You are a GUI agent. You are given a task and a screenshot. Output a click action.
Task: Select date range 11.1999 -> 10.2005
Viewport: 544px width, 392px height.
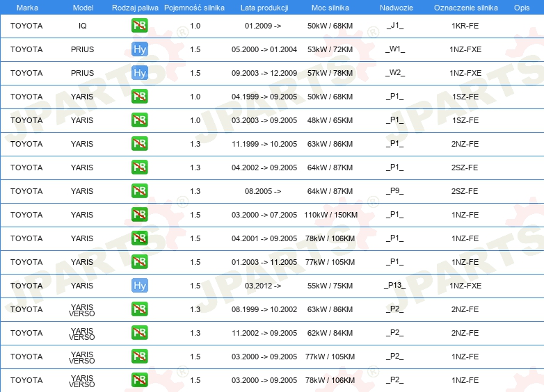(x=264, y=143)
